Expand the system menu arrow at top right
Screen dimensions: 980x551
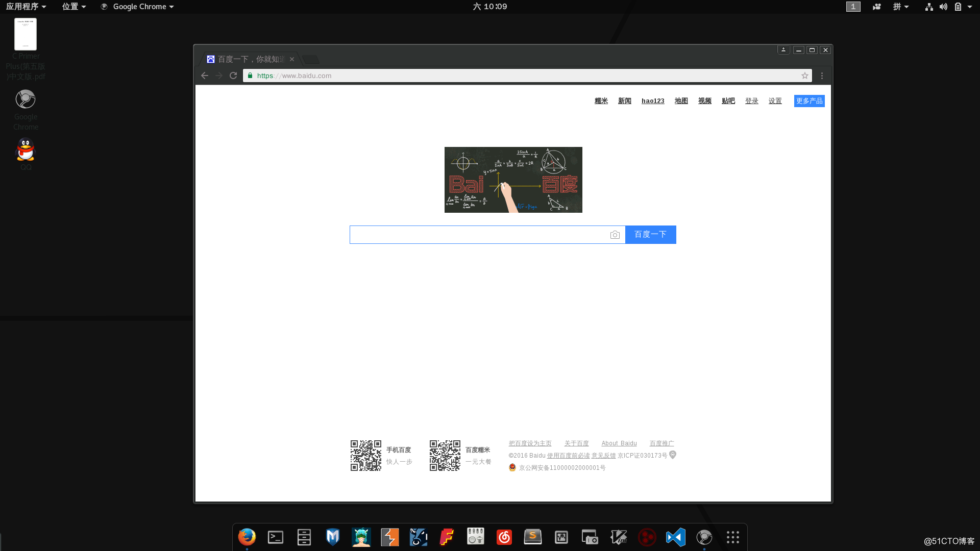[x=970, y=7]
